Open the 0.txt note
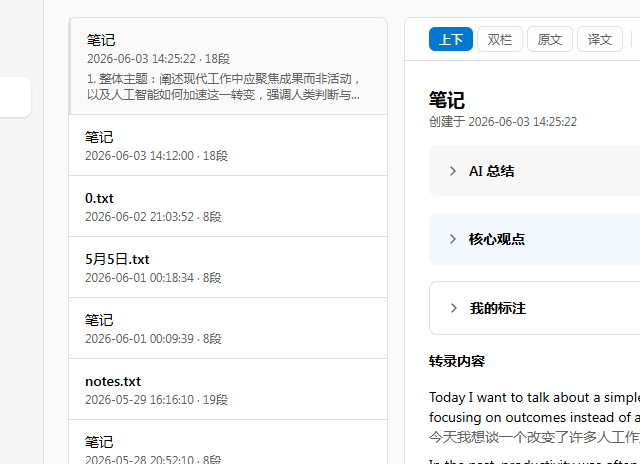Screen dimensions: 640x464 tap(228, 206)
